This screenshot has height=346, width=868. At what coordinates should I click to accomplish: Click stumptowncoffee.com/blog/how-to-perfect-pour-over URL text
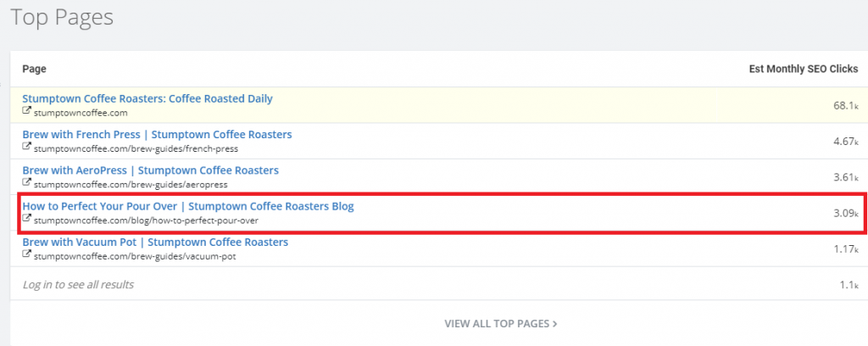point(146,220)
